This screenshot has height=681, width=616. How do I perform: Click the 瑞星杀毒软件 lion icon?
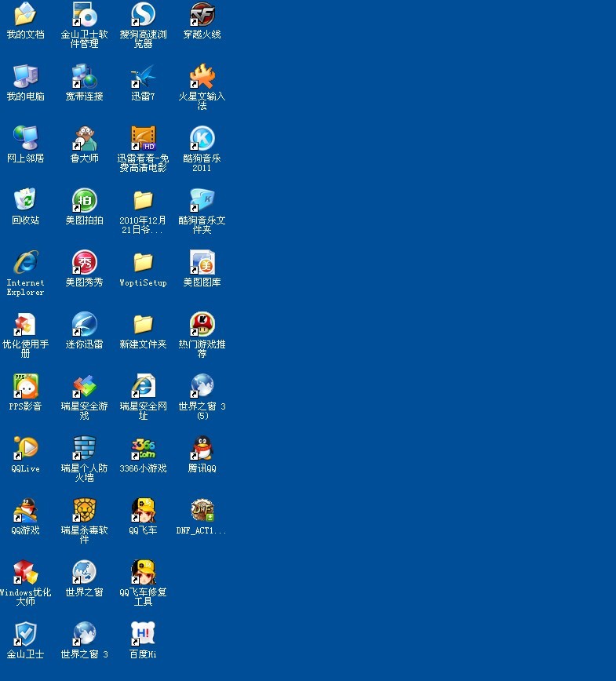pos(84,510)
